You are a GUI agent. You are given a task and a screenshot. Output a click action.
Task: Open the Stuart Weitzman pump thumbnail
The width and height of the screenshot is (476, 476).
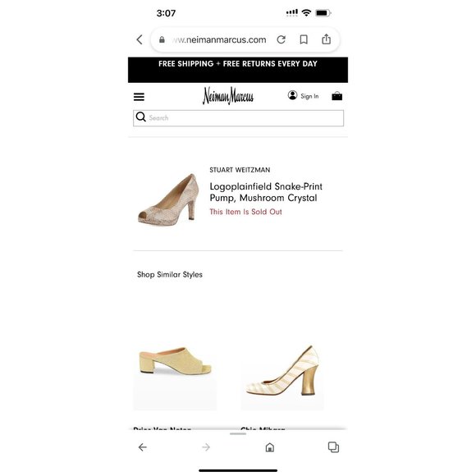168,199
